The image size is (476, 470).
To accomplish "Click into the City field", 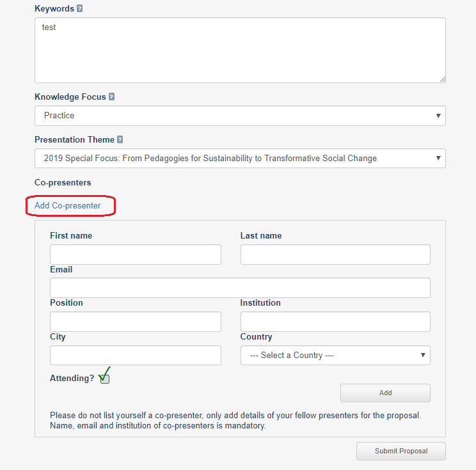I will click(136, 355).
